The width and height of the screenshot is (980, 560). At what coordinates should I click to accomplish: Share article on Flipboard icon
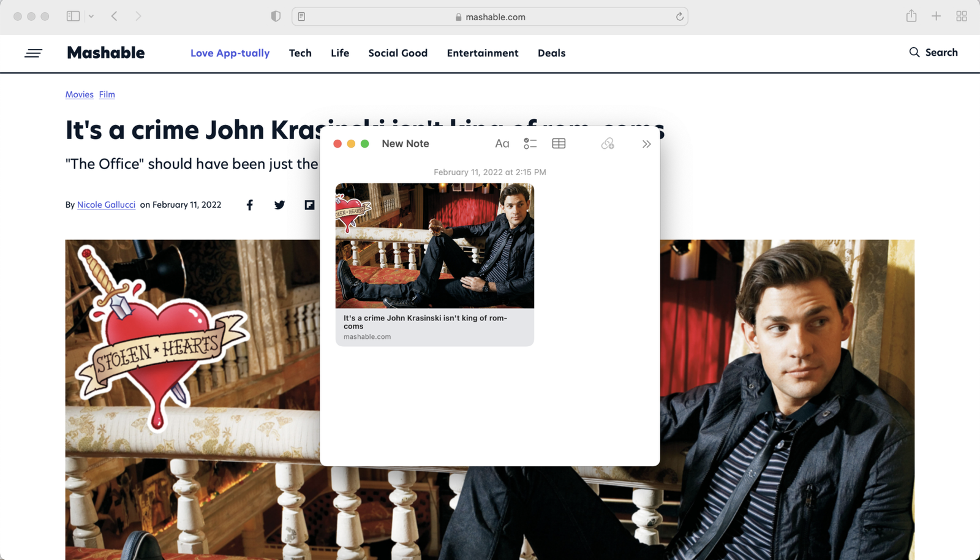point(309,205)
